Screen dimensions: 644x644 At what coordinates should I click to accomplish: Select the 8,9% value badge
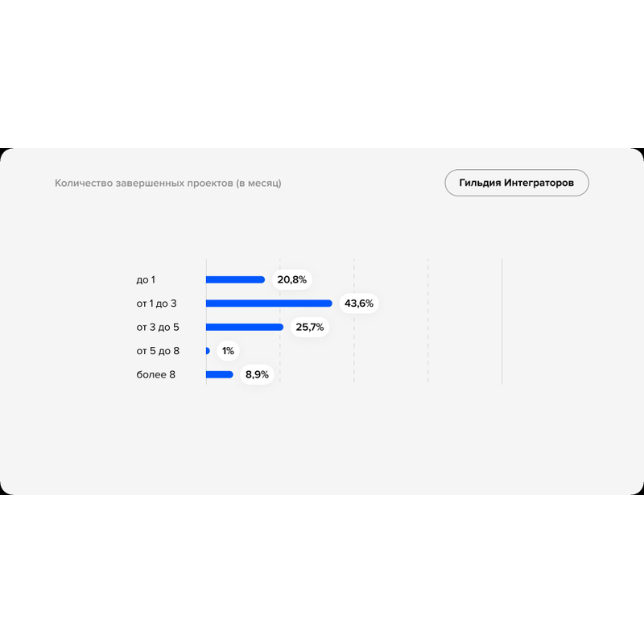[x=258, y=374]
